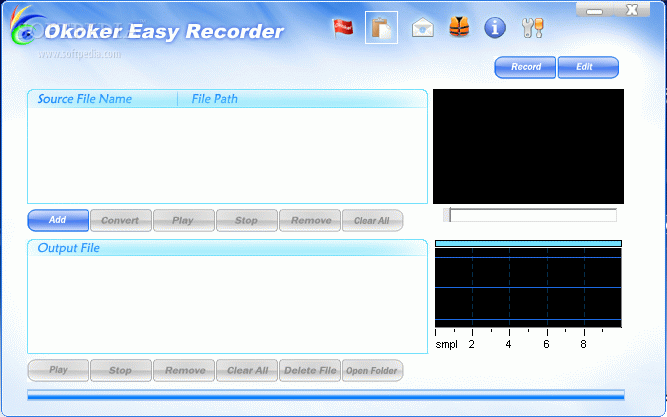Play the selected output file

point(58,370)
